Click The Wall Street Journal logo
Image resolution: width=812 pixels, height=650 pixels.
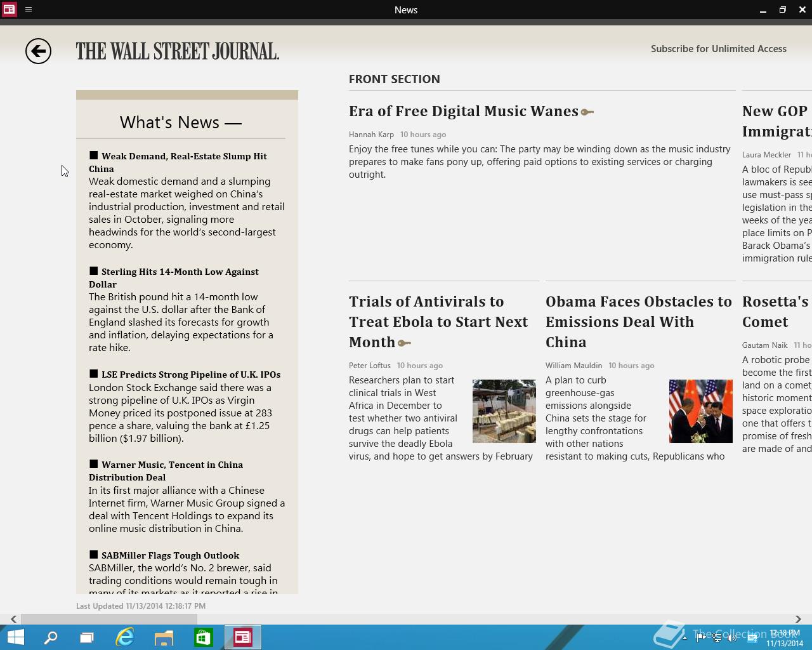tap(178, 51)
